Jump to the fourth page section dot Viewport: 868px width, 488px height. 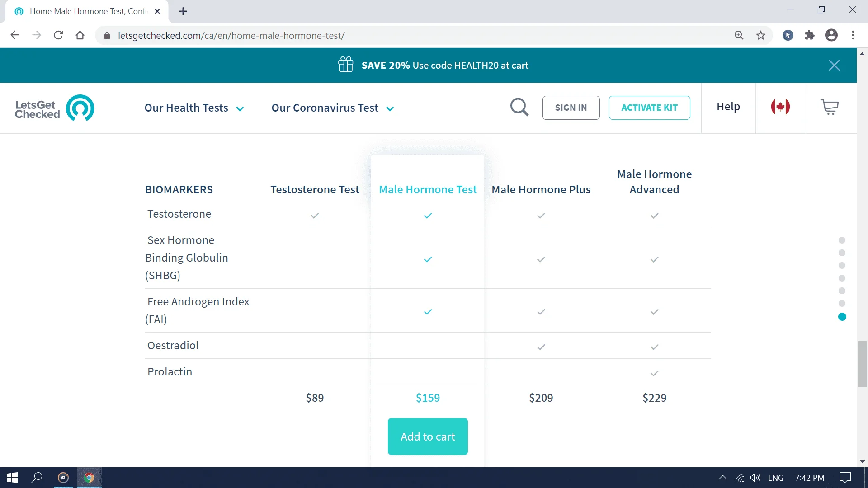842,278
